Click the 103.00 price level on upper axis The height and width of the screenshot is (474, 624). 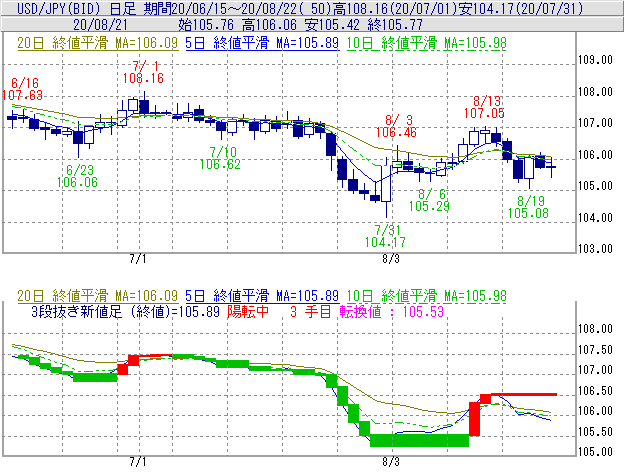click(x=595, y=249)
